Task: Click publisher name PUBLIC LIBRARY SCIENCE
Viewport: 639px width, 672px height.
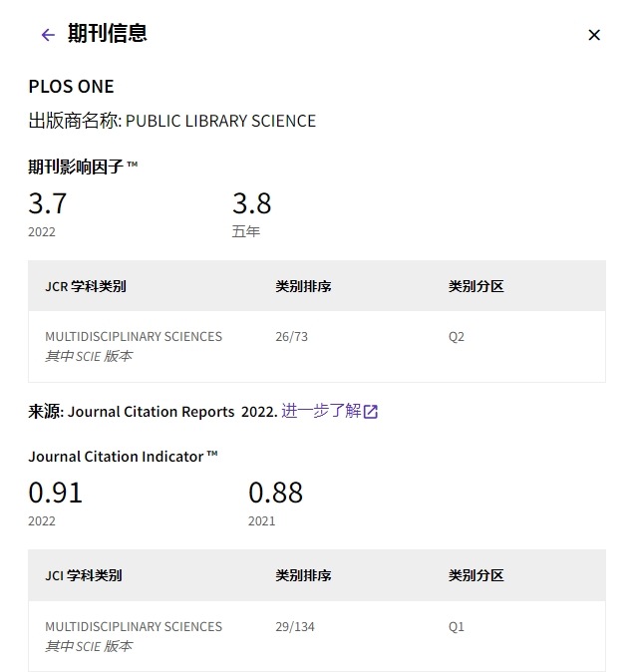Action: pyautogui.click(x=220, y=121)
